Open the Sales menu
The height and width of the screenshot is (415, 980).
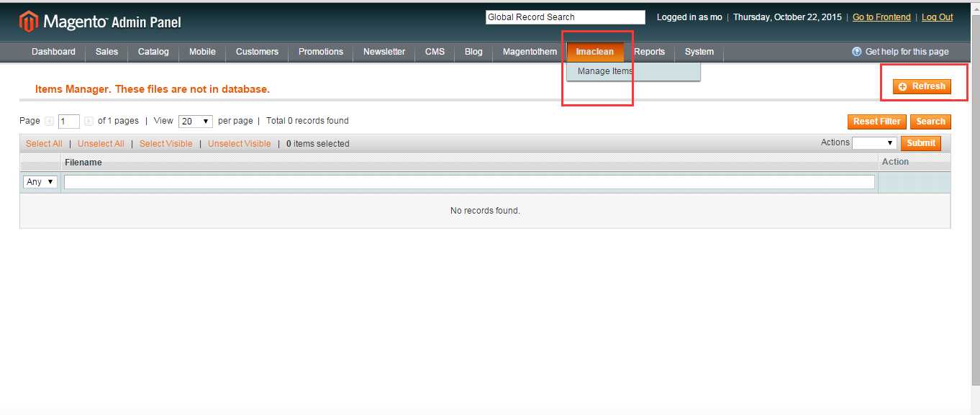pyautogui.click(x=106, y=52)
